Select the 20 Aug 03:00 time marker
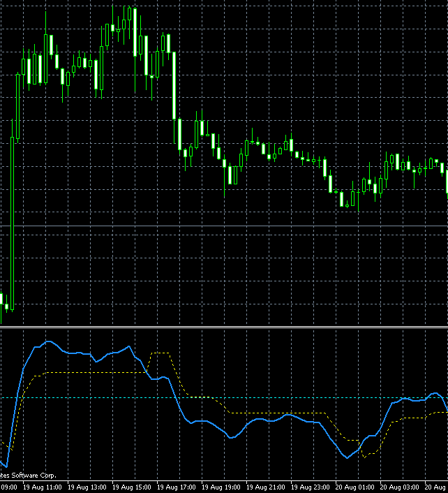448x493 pixels. (x=400, y=487)
